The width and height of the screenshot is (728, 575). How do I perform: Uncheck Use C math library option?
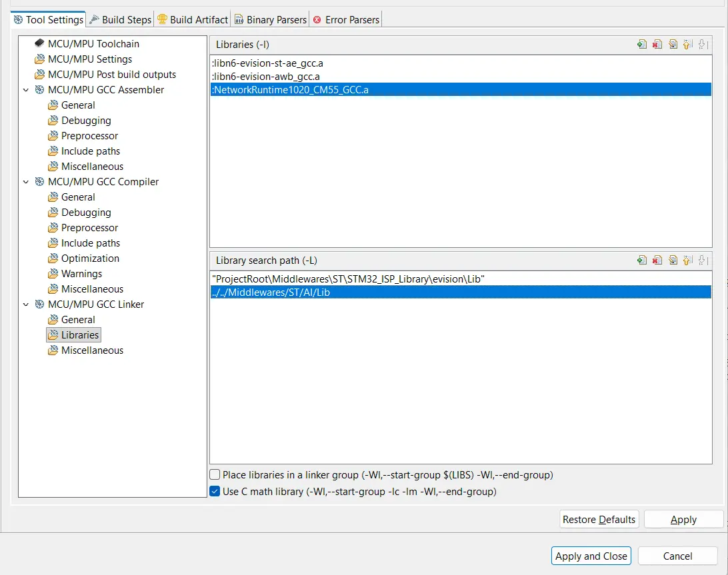[215, 491]
